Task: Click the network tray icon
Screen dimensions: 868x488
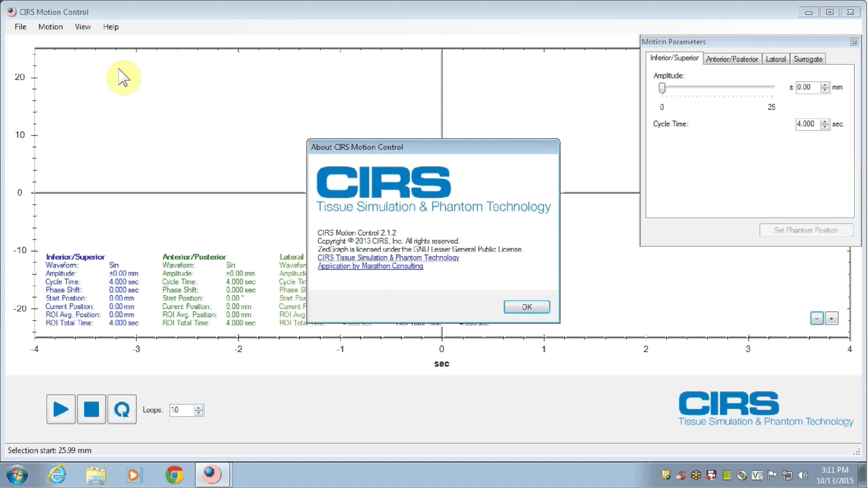Action: (x=788, y=475)
